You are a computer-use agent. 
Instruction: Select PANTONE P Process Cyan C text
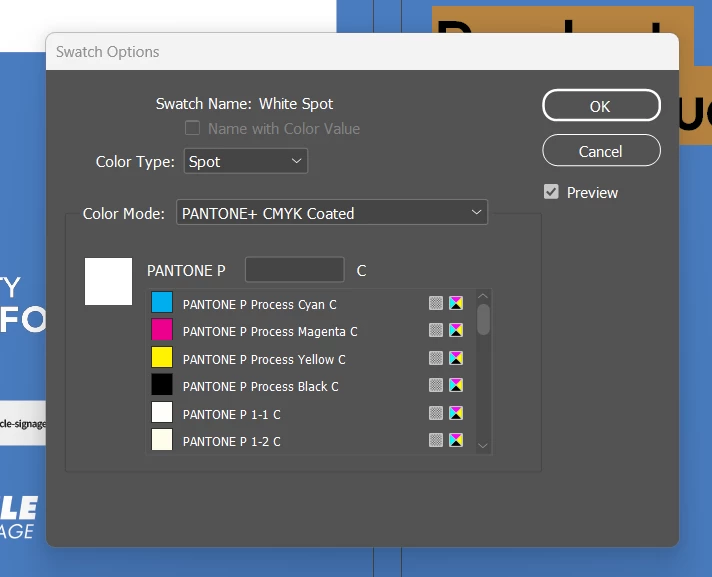click(x=260, y=305)
